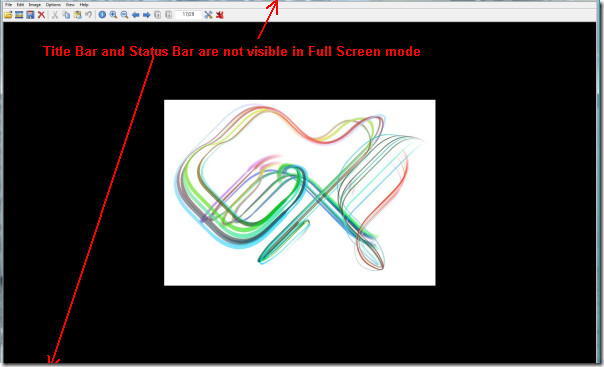This screenshot has height=367, width=604.
Task: Paste from clipboard icon
Action: (x=77, y=15)
